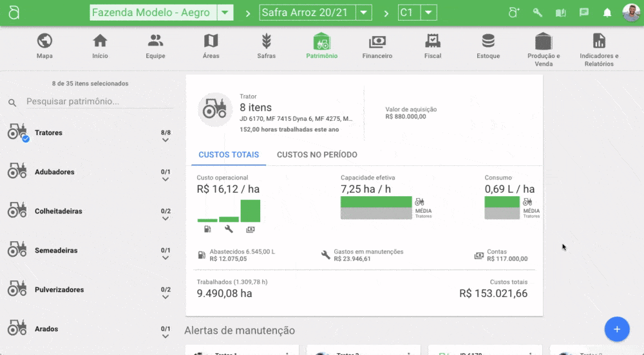Select the Custos Totais tab
This screenshot has width=644, height=355.
tap(229, 155)
